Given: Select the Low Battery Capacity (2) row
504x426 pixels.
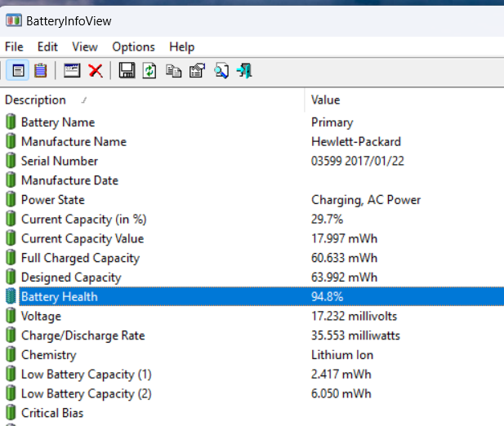Looking at the screenshot, I should pyautogui.click(x=252, y=393).
